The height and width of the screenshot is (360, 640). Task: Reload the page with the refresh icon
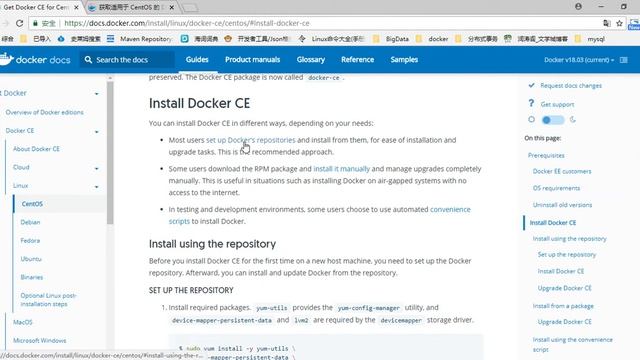coord(19,23)
